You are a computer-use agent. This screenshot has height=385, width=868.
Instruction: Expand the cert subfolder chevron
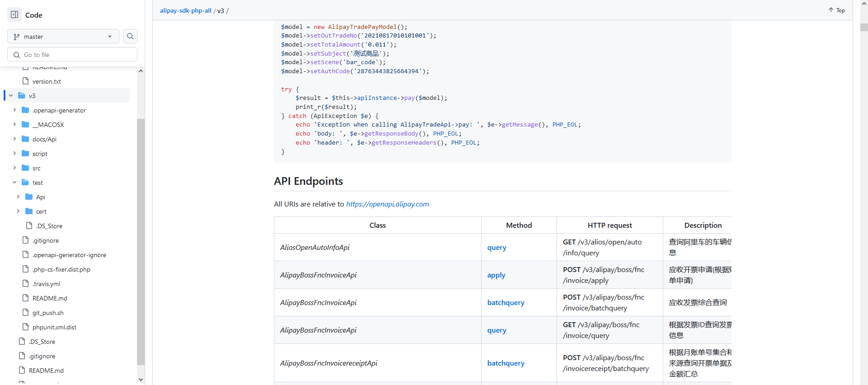point(18,211)
